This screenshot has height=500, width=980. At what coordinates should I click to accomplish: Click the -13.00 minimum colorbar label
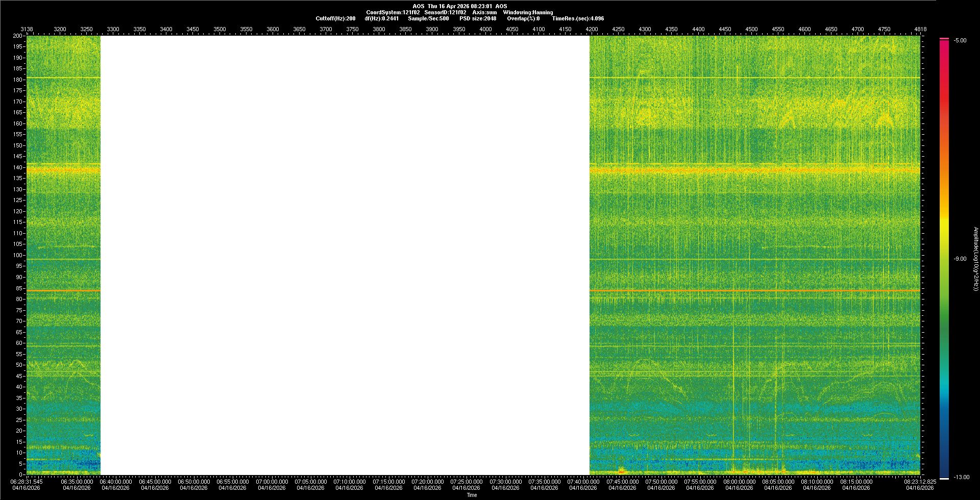961,478
